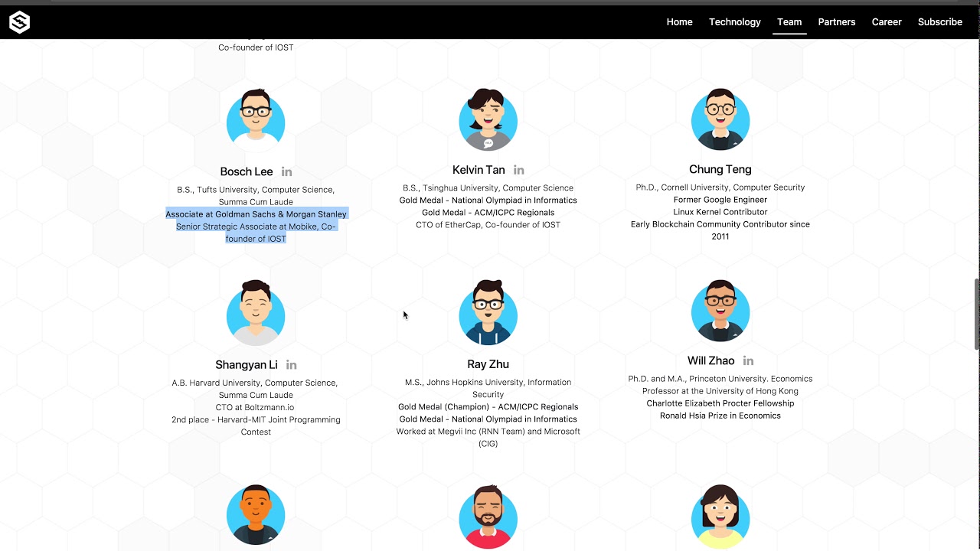Click 'Former Google Engineer' text
Viewport: 980px width, 551px height.
[x=720, y=200]
